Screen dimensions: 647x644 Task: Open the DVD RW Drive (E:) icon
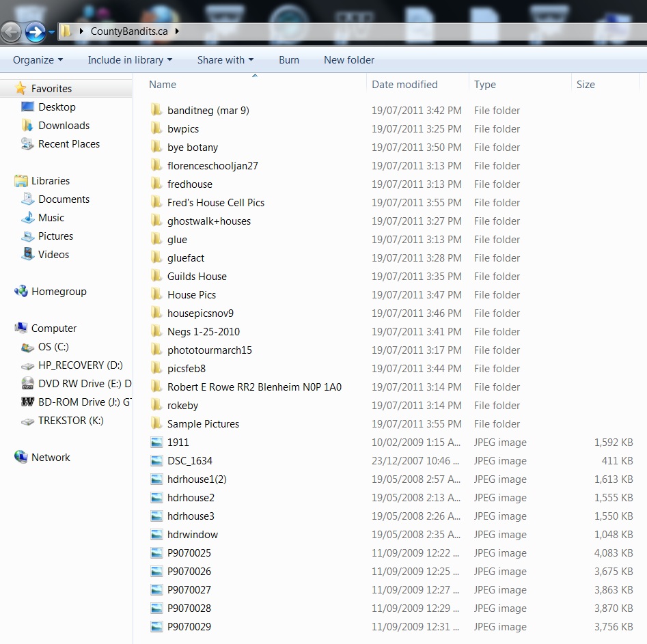coord(28,384)
